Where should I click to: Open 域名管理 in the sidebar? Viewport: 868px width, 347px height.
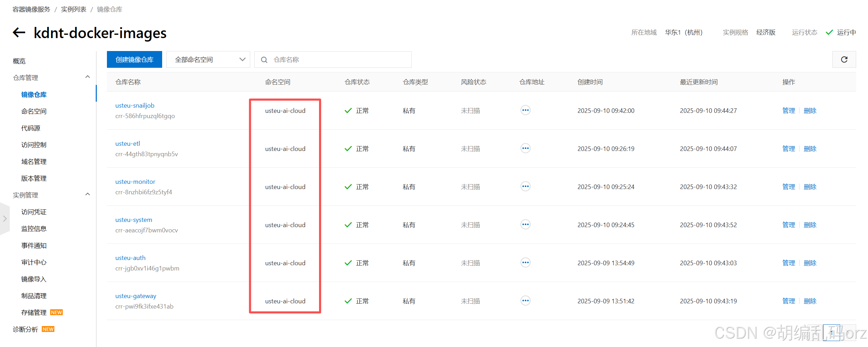(34, 161)
